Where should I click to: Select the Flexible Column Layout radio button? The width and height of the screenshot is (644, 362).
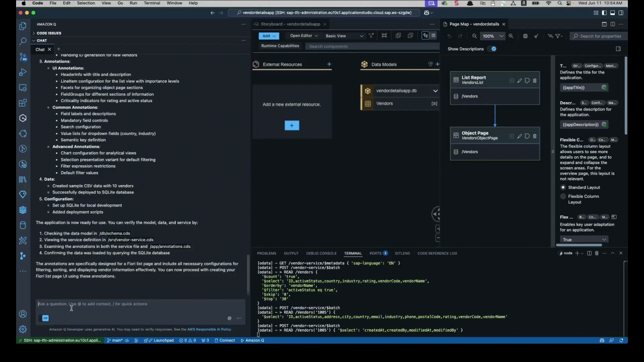click(x=563, y=196)
